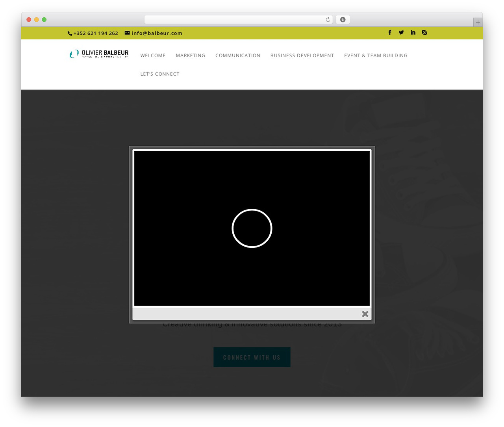This screenshot has width=504, height=427.
Task: Click the browser address bar
Action: click(x=239, y=20)
